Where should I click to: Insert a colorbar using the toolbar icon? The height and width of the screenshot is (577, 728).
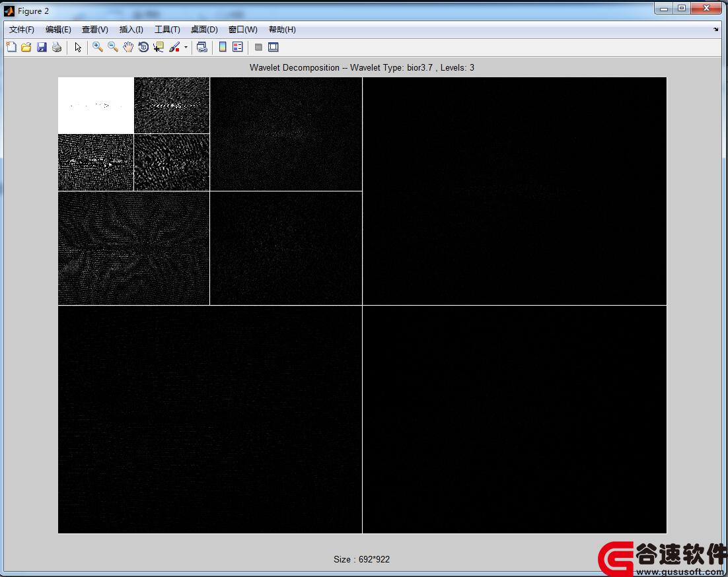point(223,47)
